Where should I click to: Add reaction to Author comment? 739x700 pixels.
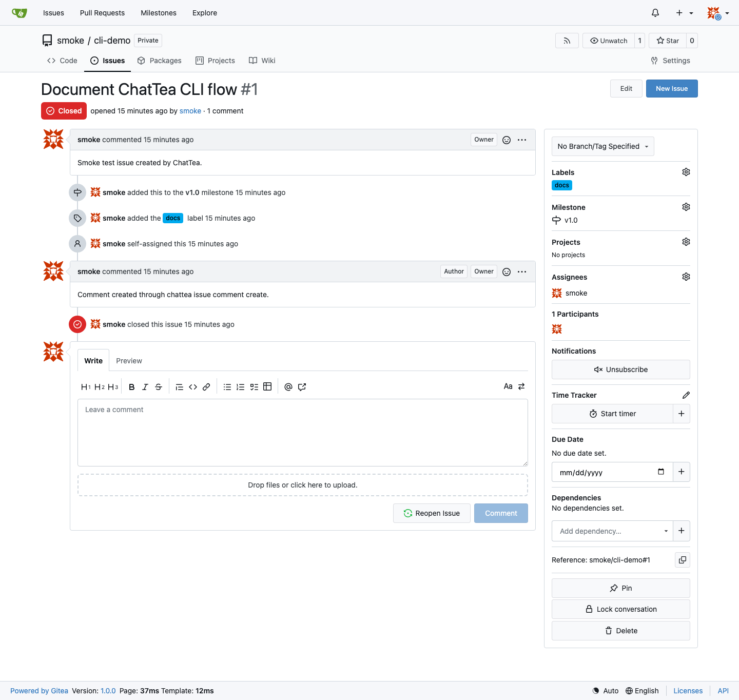point(507,272)
